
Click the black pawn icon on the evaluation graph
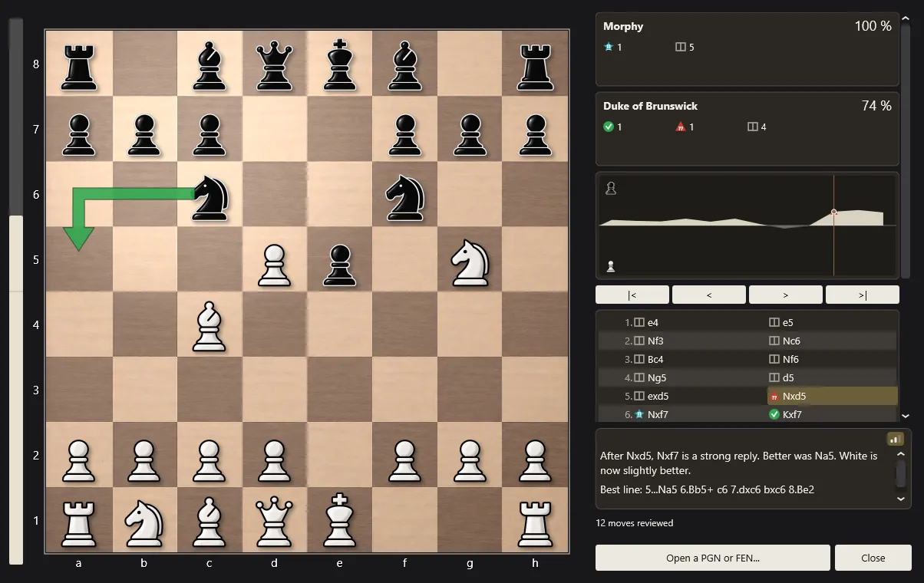pyautogui.click(x=611, y=187)
